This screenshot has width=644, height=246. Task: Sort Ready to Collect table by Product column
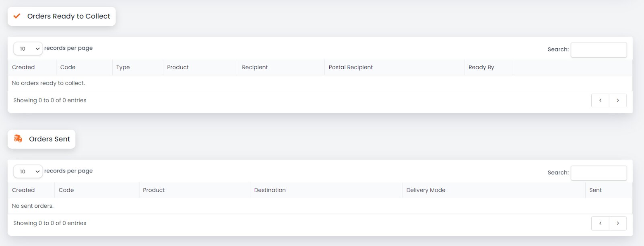click(x=178, y=68)
